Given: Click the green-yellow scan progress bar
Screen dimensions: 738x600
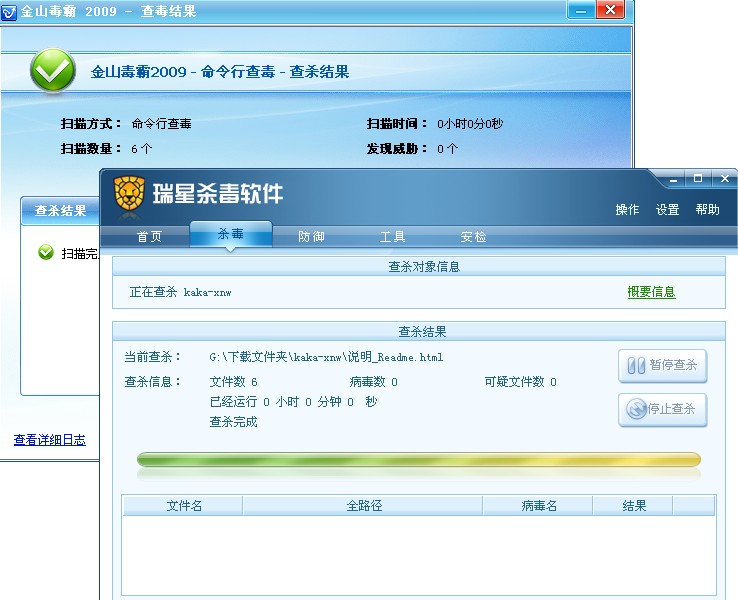Looking at the screenshot, I should (418, 460).
